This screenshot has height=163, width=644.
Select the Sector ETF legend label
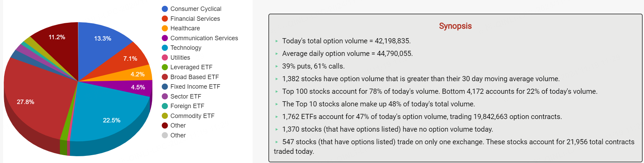click(186, 97)
